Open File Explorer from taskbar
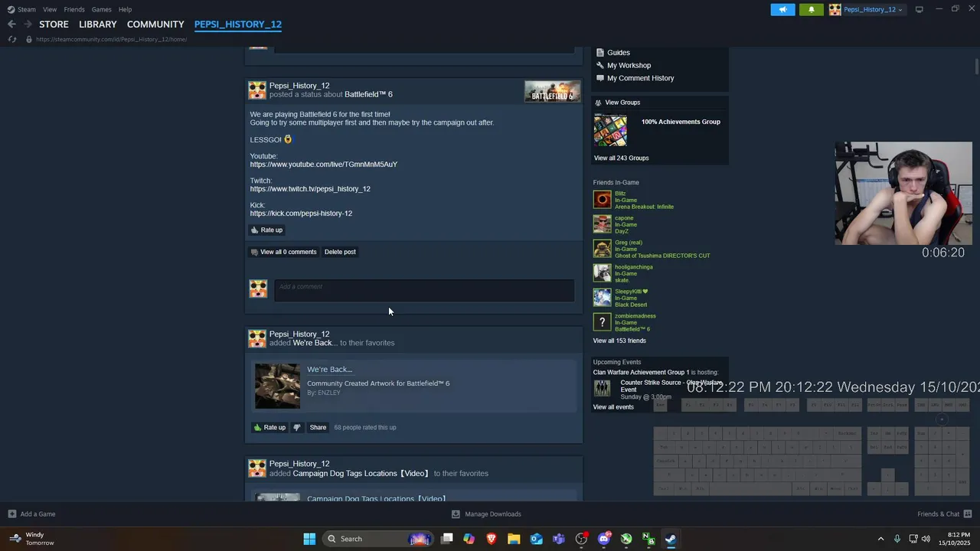The height and width of the screenshot is (551, 980). [x=514, y=539]
